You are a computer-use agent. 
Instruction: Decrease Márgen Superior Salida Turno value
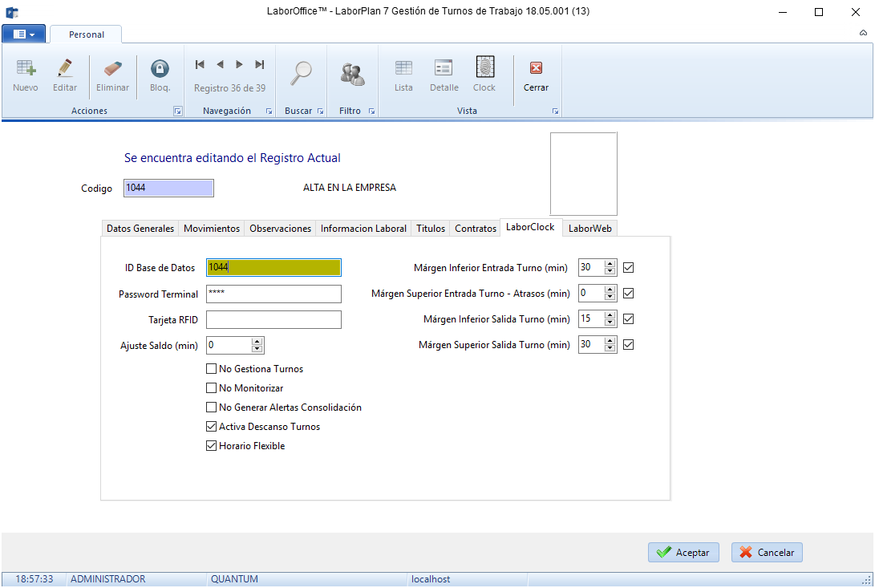610,348
